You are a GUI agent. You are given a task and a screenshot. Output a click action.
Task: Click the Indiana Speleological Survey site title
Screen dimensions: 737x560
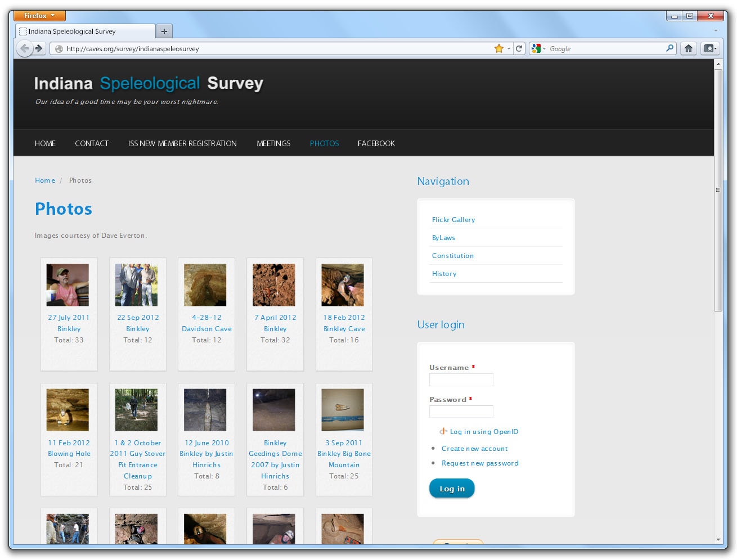point(149,83)
